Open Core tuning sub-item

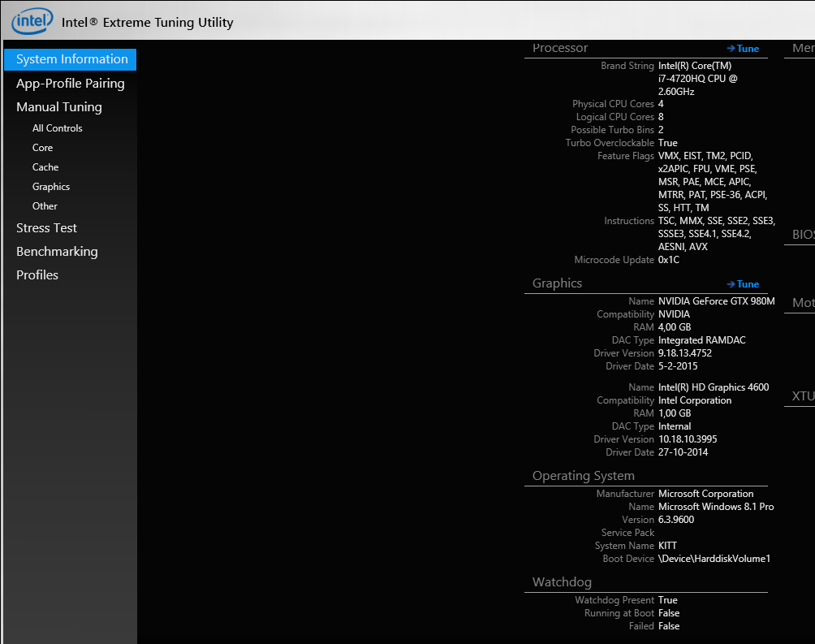pos(43,148)
